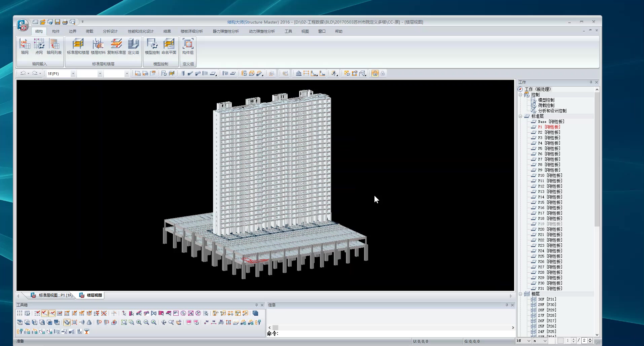The image size is (644, 346).
Task: Select floor 30F [P31] in tree
Action: tap(547, 299)
